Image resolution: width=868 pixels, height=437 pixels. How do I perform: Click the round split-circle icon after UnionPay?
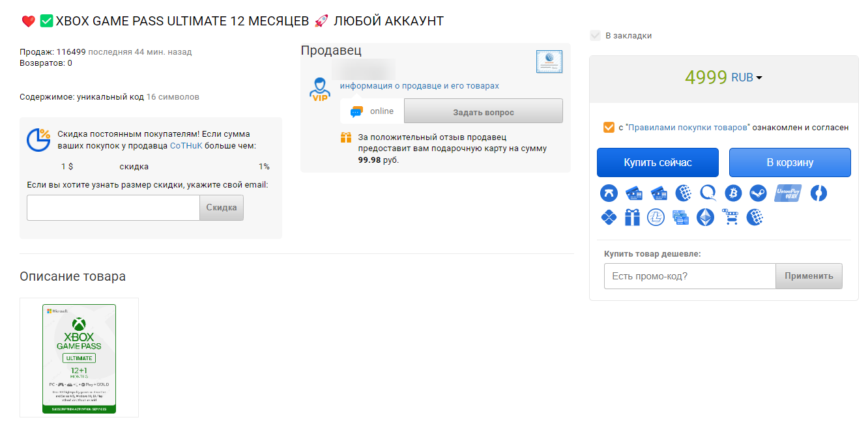click(x=818, y=193)
